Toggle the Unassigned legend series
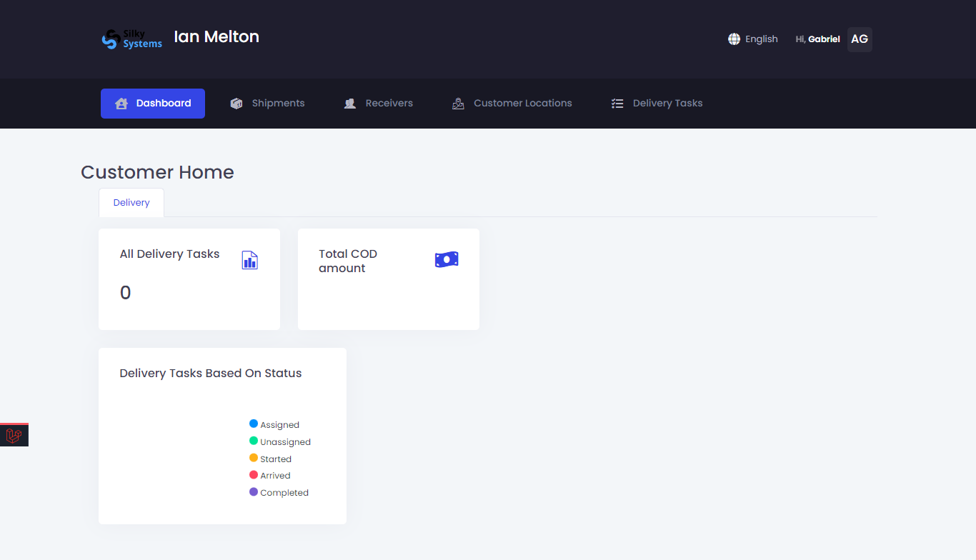976x560 pixels. pyautogui.click(x=285, y=442)
